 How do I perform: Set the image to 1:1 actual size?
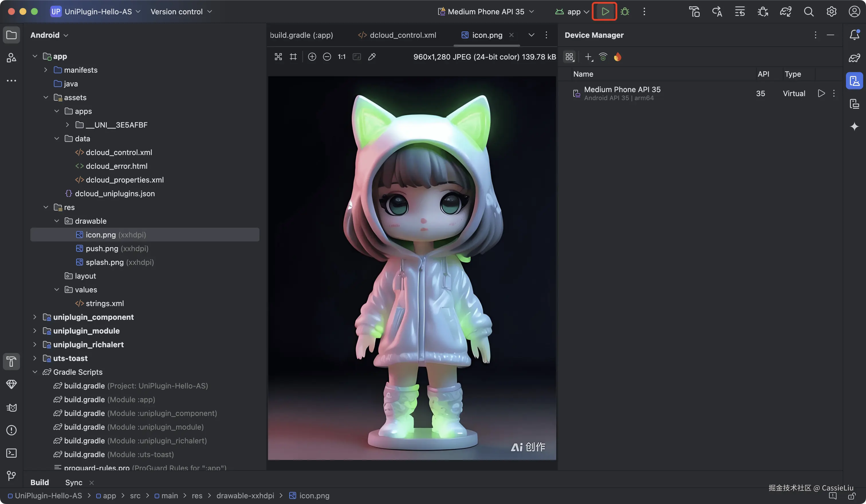tap(342, 57)
